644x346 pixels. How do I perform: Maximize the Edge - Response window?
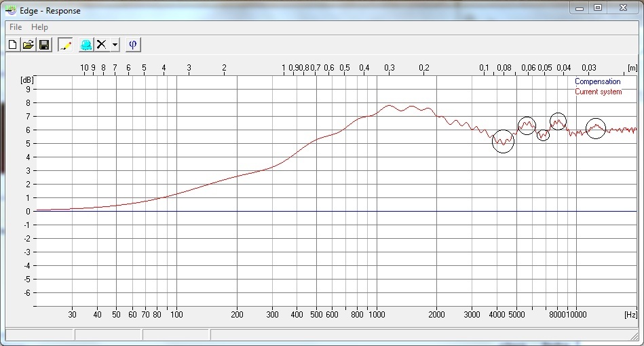[x=598, y=8]
